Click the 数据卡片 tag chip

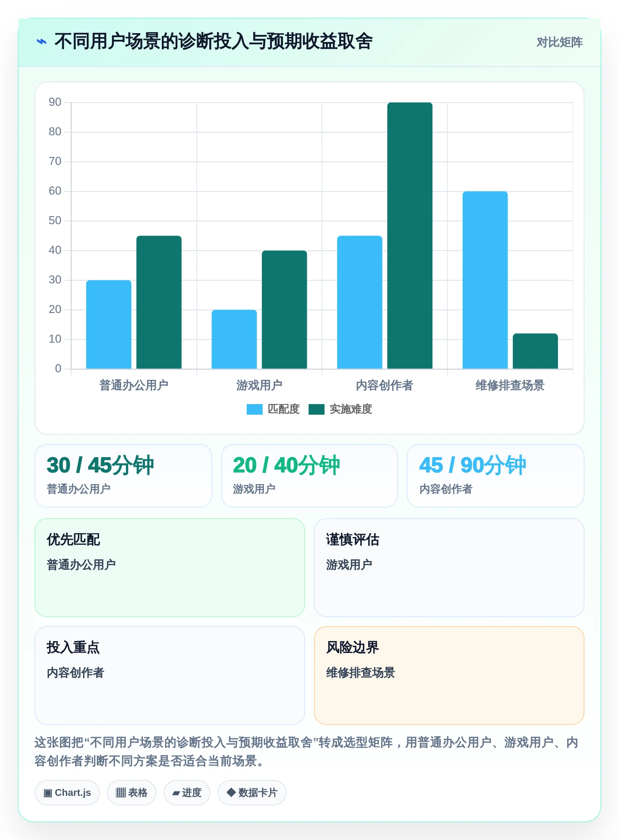point(252,793)
